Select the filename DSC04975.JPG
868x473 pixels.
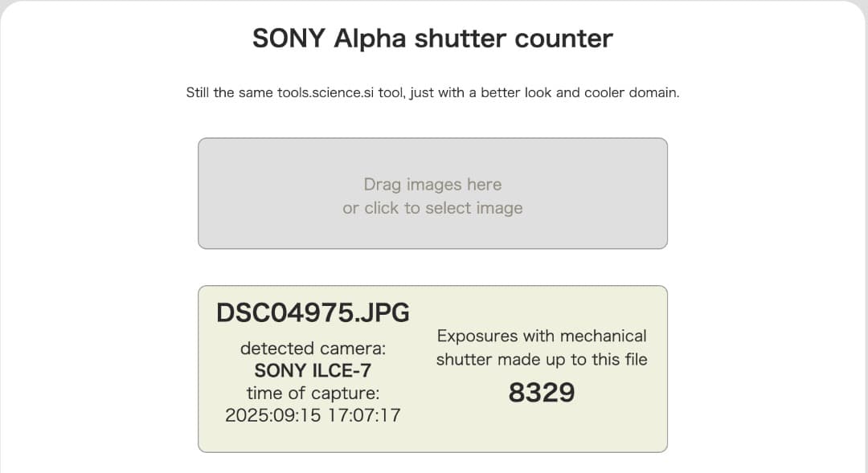tap(313, 312)
